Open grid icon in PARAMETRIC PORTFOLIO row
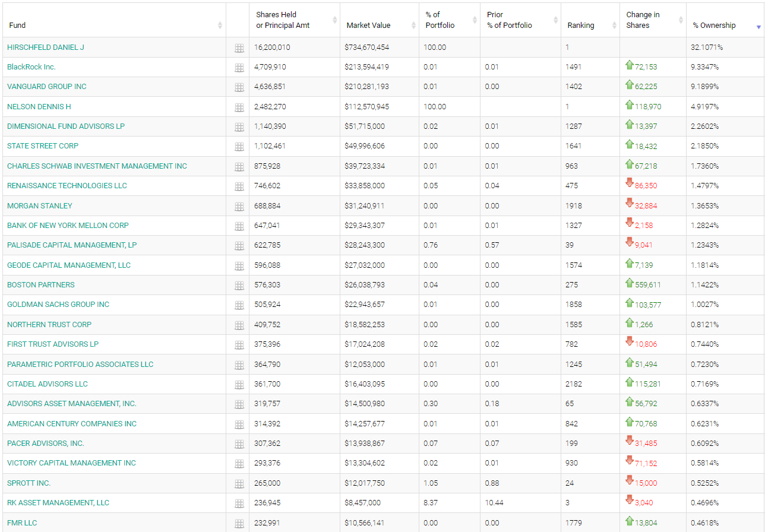Screen dimensions: 765x532 pos(239,365)
